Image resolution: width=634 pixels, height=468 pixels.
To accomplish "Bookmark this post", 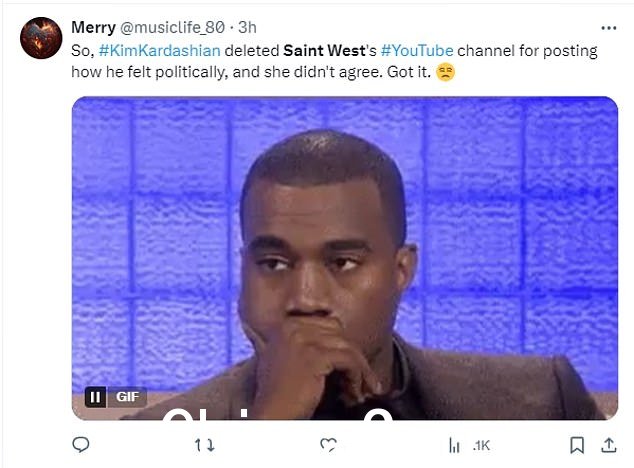I will 577,445.
